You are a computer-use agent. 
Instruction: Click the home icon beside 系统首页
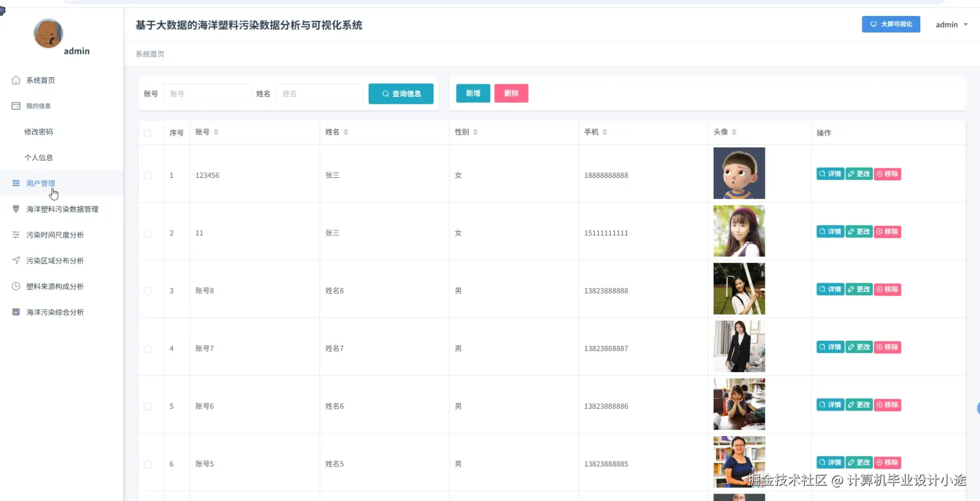(16, 80)
